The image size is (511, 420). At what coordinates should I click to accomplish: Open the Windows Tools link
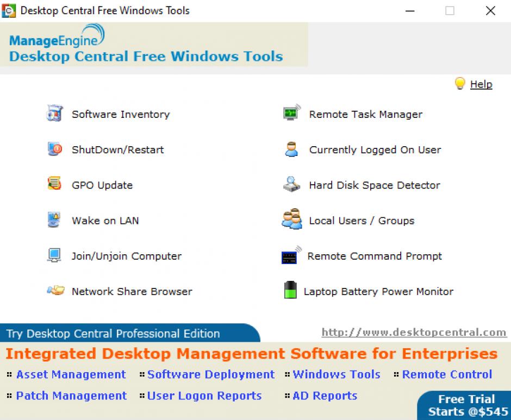pyautogui.click(x=336, y=374)
